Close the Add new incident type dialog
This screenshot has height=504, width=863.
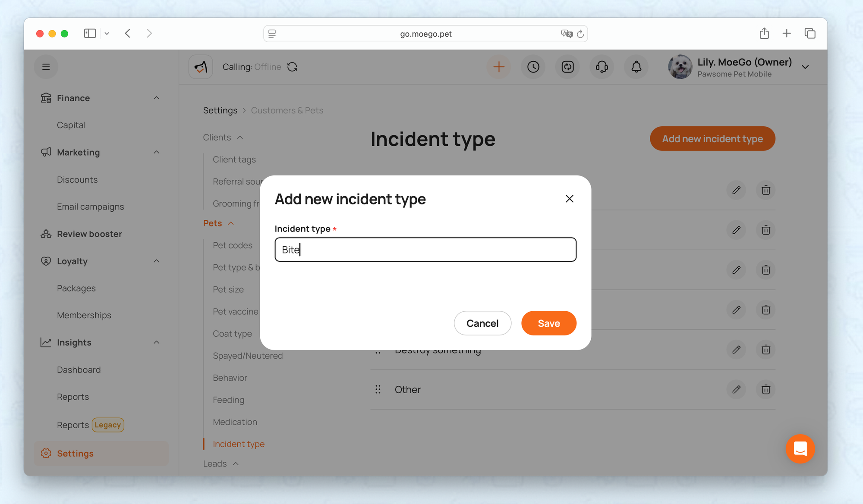(569, 199)
